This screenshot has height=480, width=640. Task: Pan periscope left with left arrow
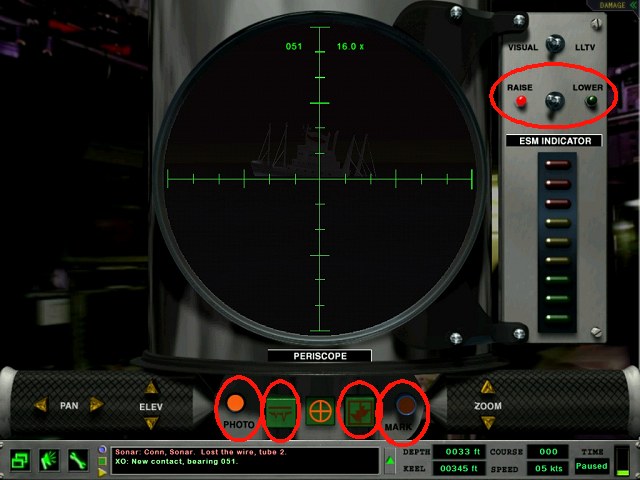pos(41,405)
